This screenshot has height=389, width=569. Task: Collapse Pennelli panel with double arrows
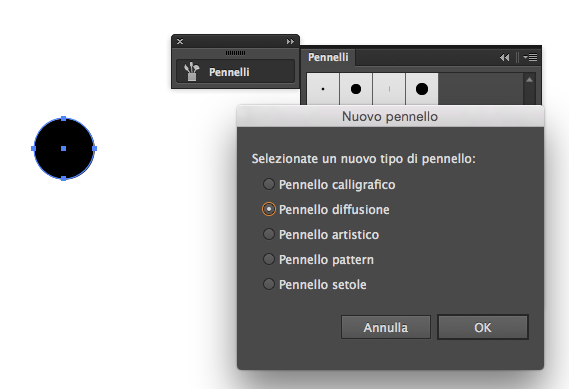pyautogui.click(x=504, y=57)
